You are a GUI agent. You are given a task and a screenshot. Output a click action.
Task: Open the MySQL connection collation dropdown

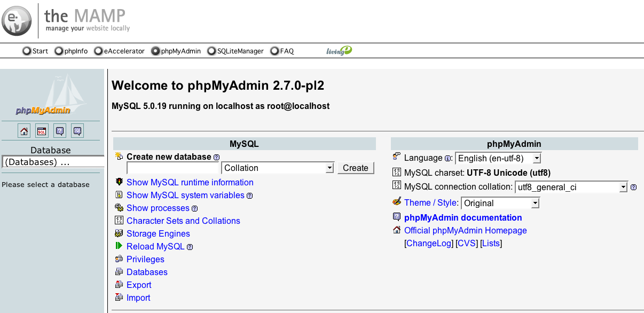tap(571, 187)
